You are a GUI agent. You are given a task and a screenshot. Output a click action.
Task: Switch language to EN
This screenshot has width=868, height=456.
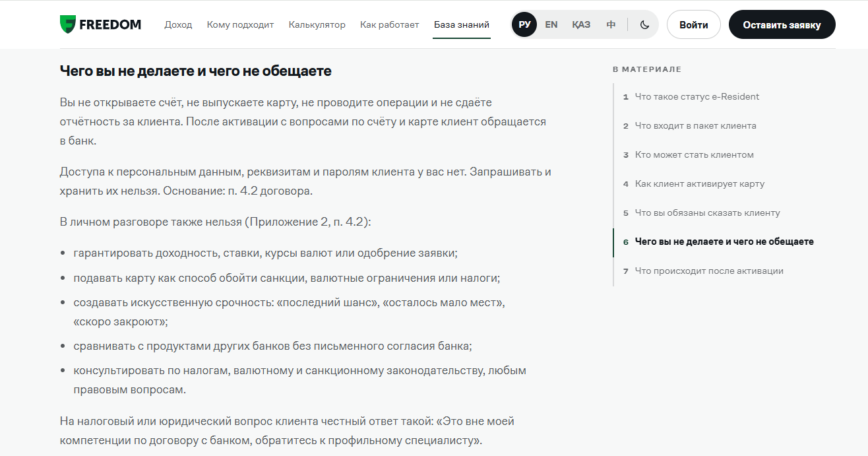(x=551, y=24)
